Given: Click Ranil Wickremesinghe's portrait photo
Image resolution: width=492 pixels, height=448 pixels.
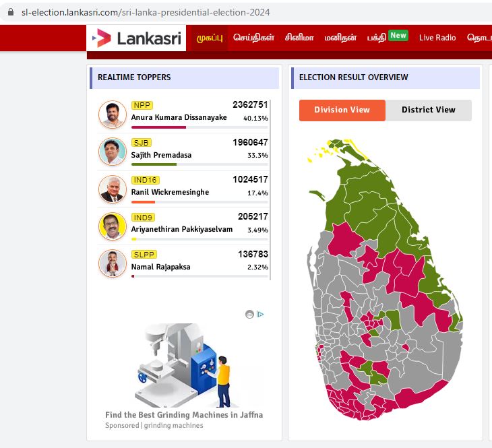Looking at the screenshot, I should (113, 189).
